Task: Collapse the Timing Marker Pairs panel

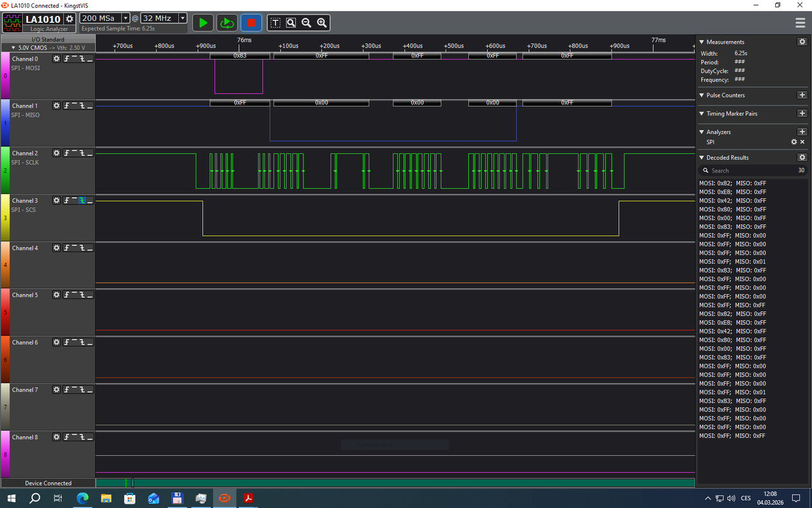Action: 702,114
